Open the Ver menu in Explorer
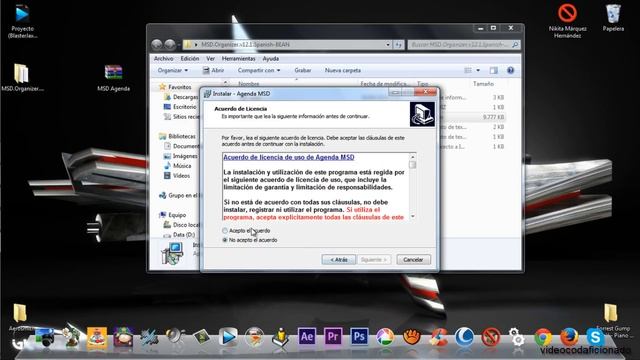This screenshot has height=360, width=640. pyautogui.click(x=210, y=59)
